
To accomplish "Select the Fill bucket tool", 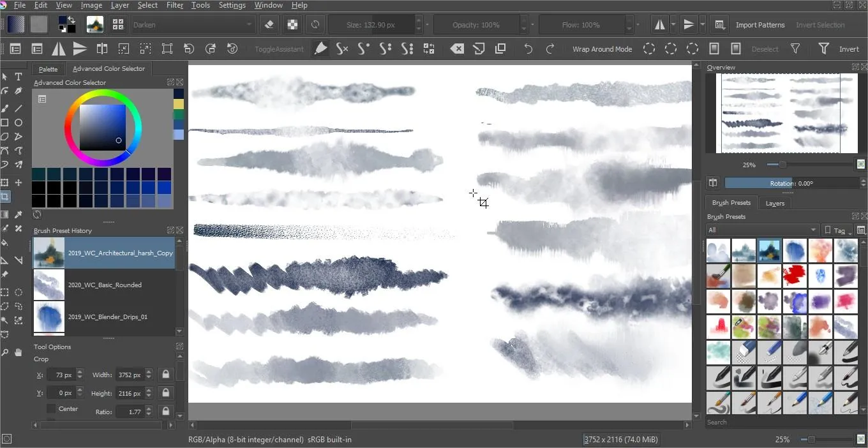I will pos(4,243).
